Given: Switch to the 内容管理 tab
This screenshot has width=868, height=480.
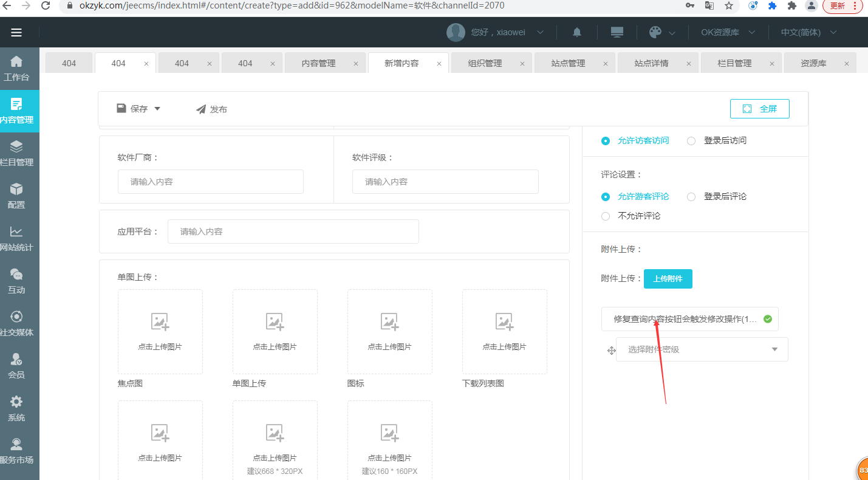Looking at the screenshot, I should (x=318, y=63).
